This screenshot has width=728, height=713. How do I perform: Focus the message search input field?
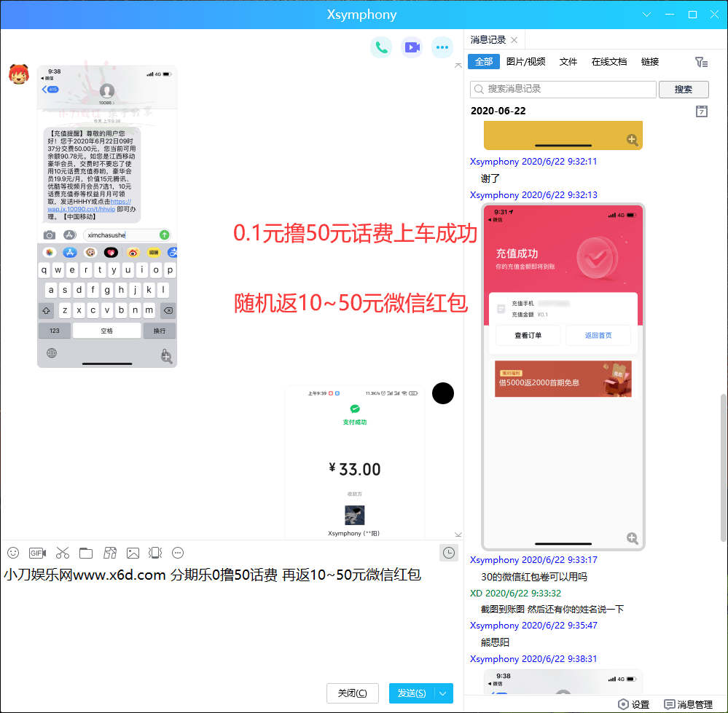(x=563, y=90)
